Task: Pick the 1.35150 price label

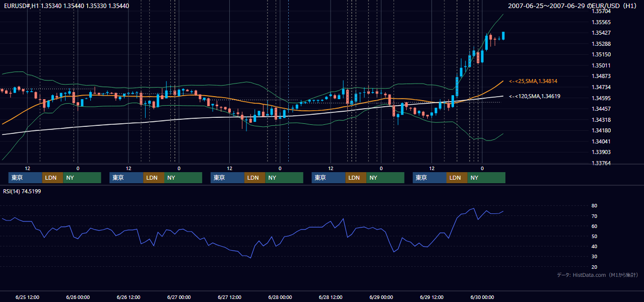Action: click(601, 54)
